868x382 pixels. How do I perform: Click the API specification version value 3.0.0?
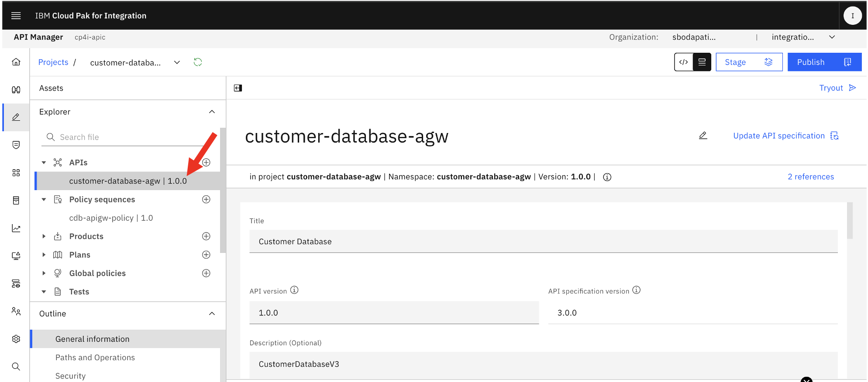point(567,313)
